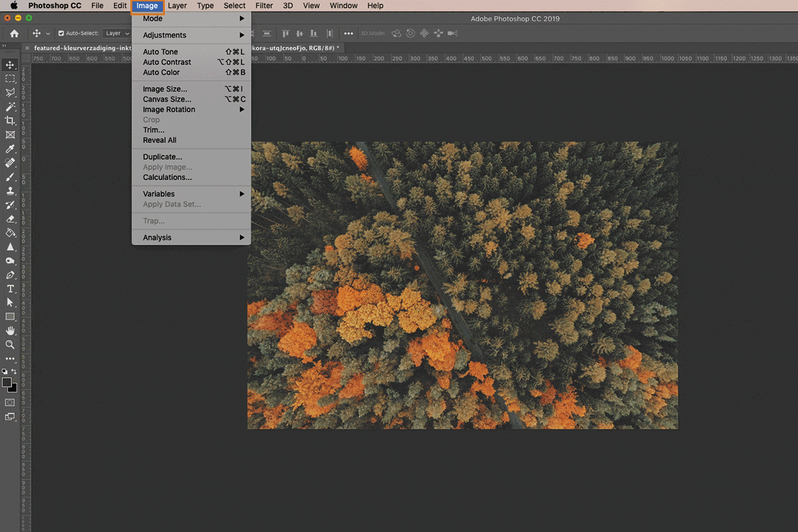This screenshot has width=798, height=532.
Task: Open the Filter menu
Action: tap(264, 5)
